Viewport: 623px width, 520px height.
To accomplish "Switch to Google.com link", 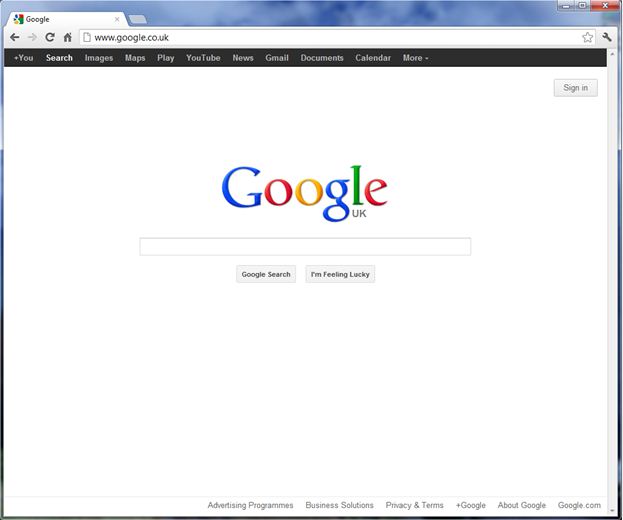I will pyautogui.click(x=579, y=505).
